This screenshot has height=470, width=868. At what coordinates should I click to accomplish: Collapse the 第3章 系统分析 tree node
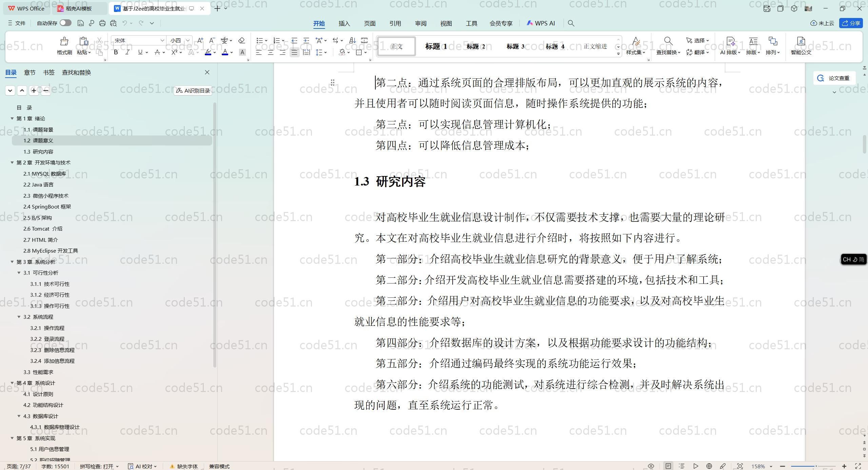point(12,262)
